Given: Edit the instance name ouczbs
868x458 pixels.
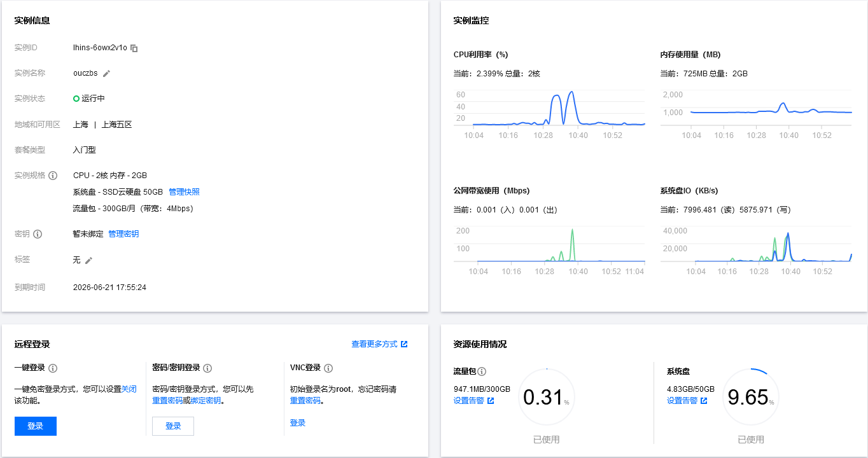Looking at the screenshot, I should 107,74.
